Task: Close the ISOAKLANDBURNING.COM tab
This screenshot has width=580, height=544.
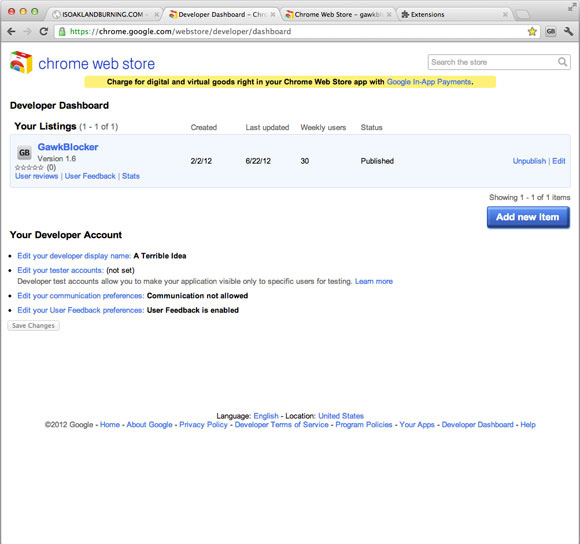Action: click(156, 15)
